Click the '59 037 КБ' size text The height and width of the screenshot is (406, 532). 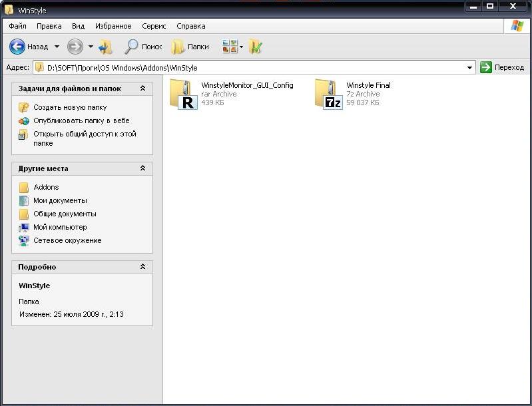(362, 102)
